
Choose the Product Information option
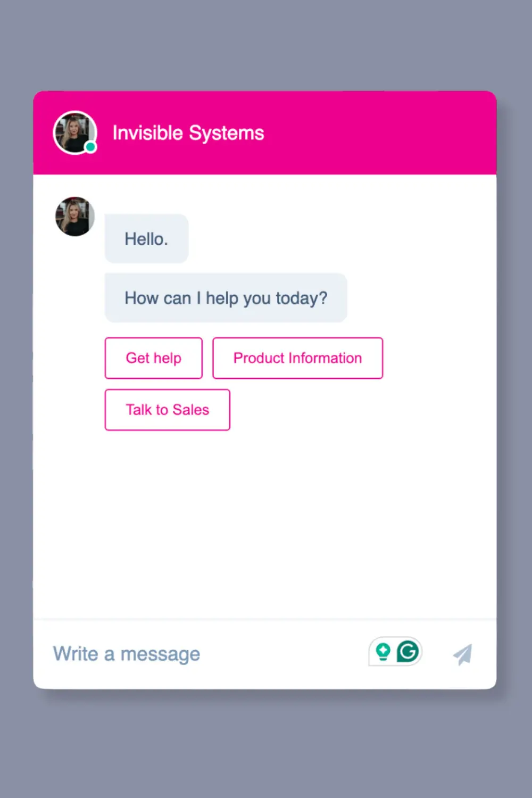(x=298, y=358)
